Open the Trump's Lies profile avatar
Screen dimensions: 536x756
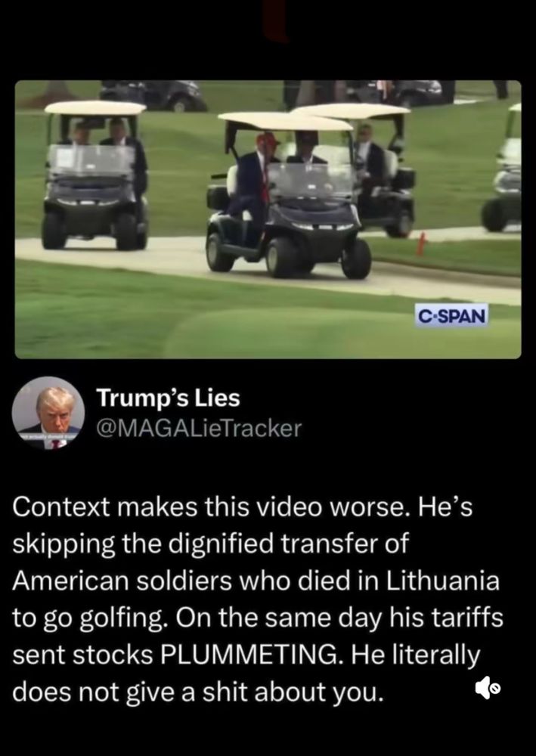click(48, 414)
